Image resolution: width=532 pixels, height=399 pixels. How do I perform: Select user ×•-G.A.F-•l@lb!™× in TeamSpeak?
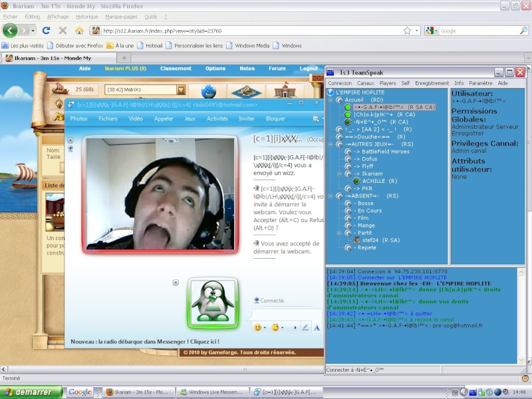coord(394,107)
